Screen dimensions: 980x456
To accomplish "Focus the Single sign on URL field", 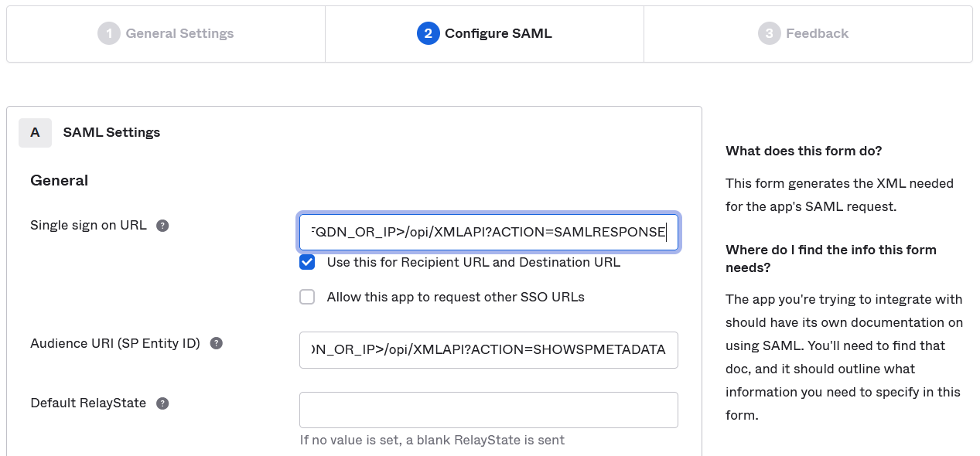I will pyautogui.click(x=489, y=232).
